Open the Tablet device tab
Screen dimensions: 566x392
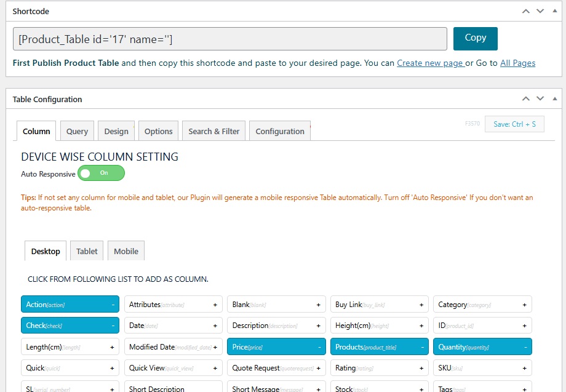[87, 251]
